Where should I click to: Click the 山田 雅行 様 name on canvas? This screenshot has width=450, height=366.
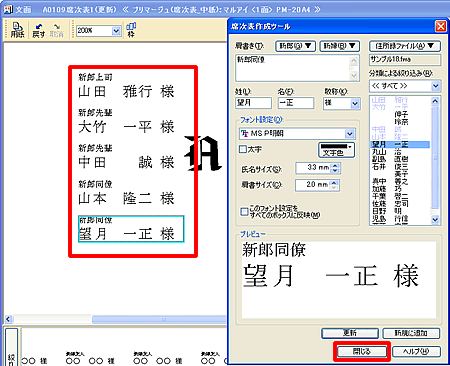click(126, 91)
